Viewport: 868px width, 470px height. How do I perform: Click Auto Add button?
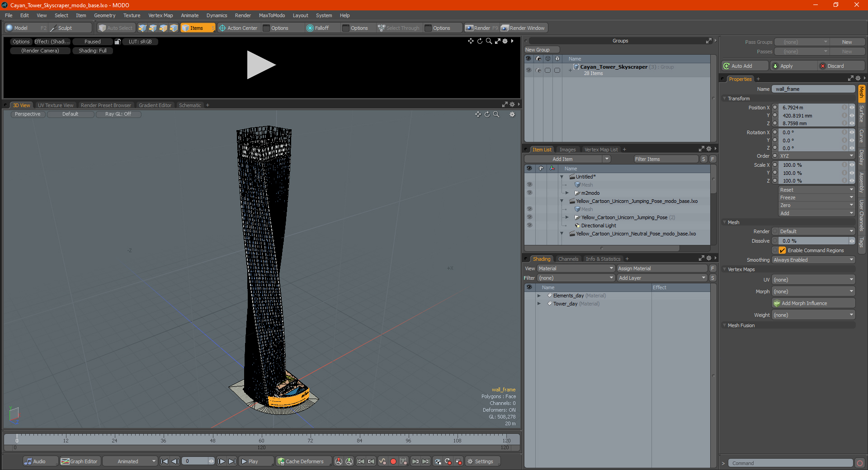coord(745,66)
